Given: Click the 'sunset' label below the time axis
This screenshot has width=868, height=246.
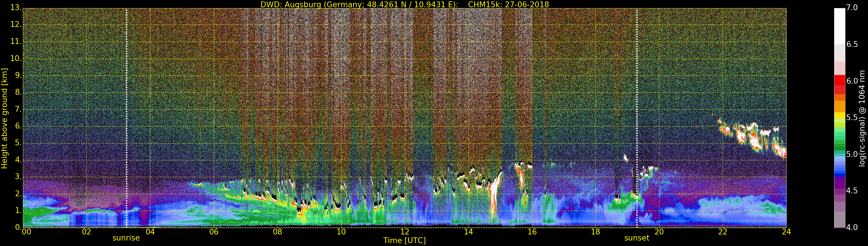Looking at the screenshot, I should [x=637, y=238].
